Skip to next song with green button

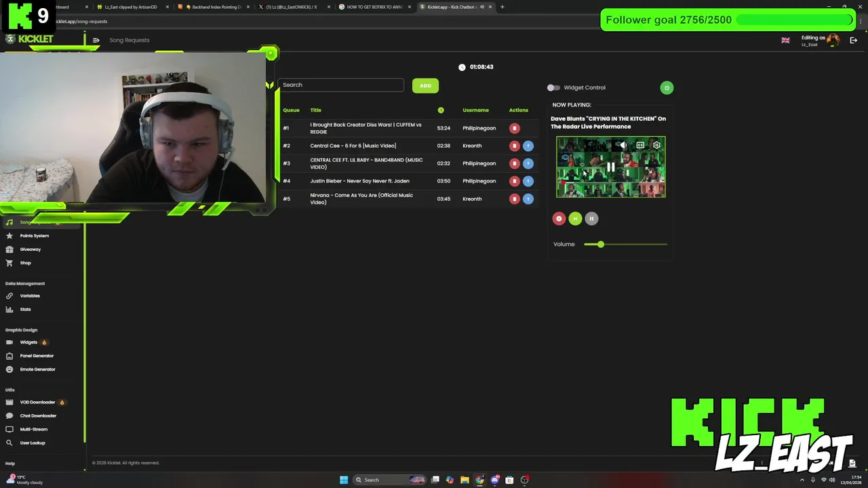click(575, 218)
